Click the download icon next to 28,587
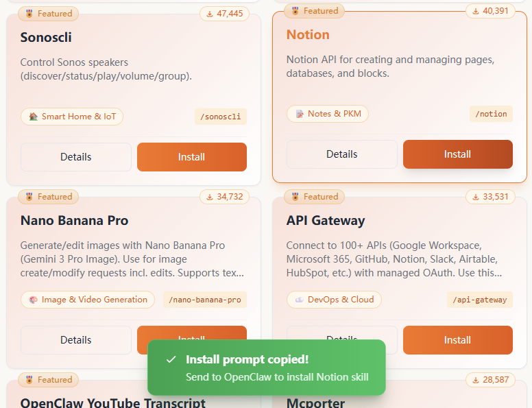Viewport: 532px width, 408px height. click(x=476, y=380)
